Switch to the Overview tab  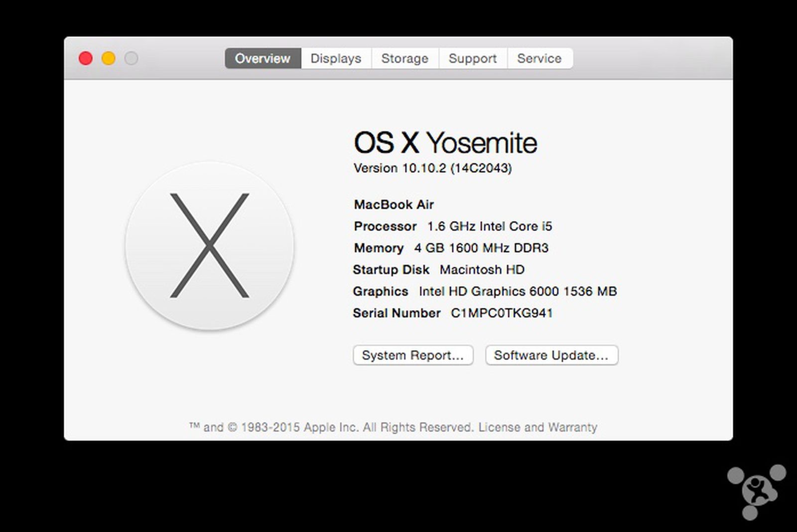point(263,58)
